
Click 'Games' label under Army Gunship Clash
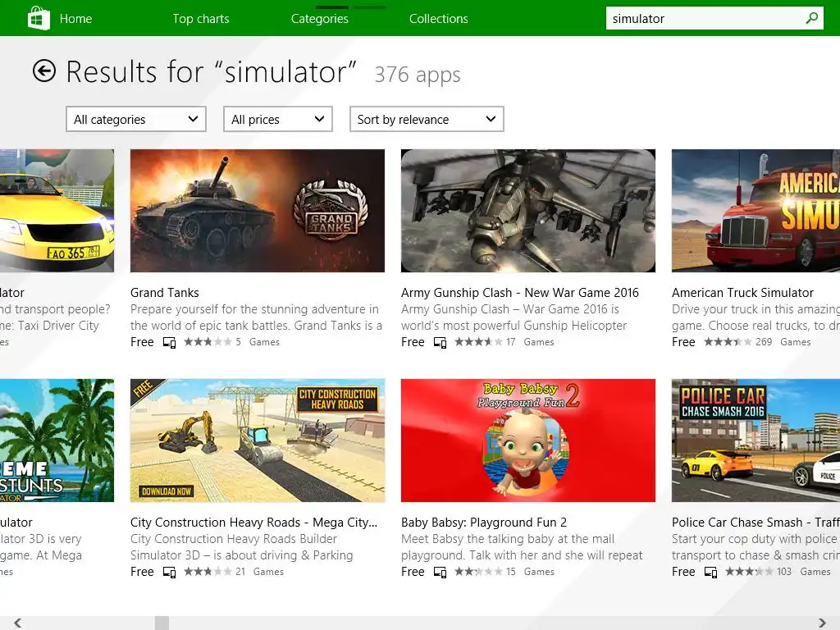coord(539,342)
